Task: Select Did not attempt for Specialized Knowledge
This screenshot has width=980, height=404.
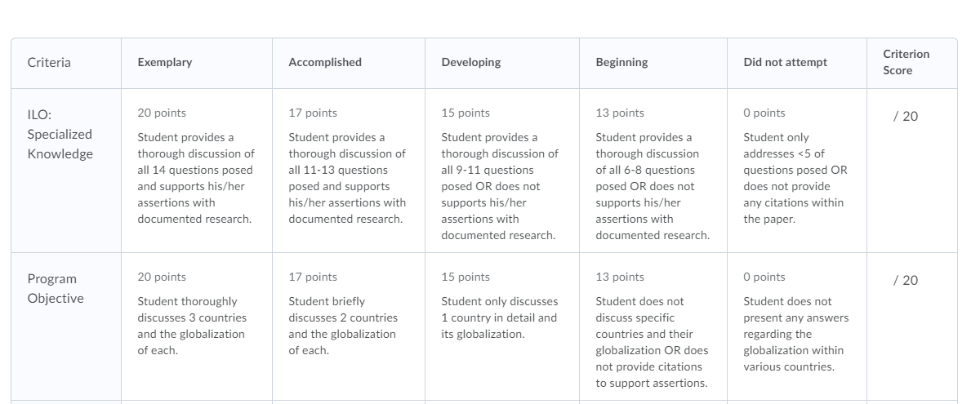Action: coord(797,170)
